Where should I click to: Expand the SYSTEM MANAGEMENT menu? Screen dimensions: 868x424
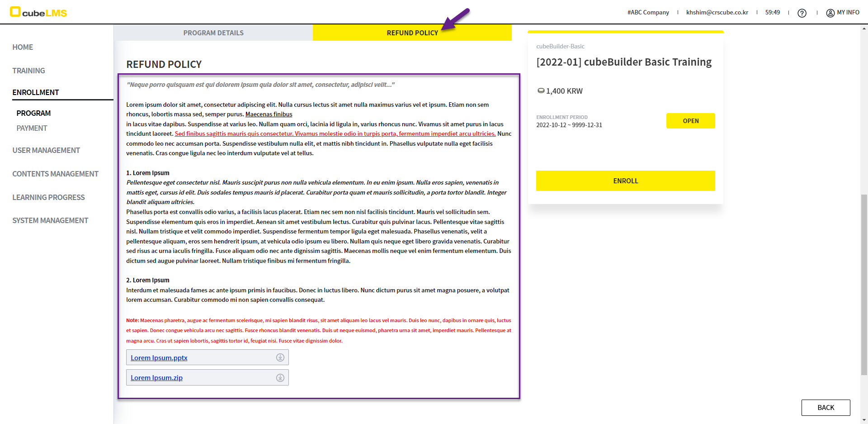[x=50, y=220]
